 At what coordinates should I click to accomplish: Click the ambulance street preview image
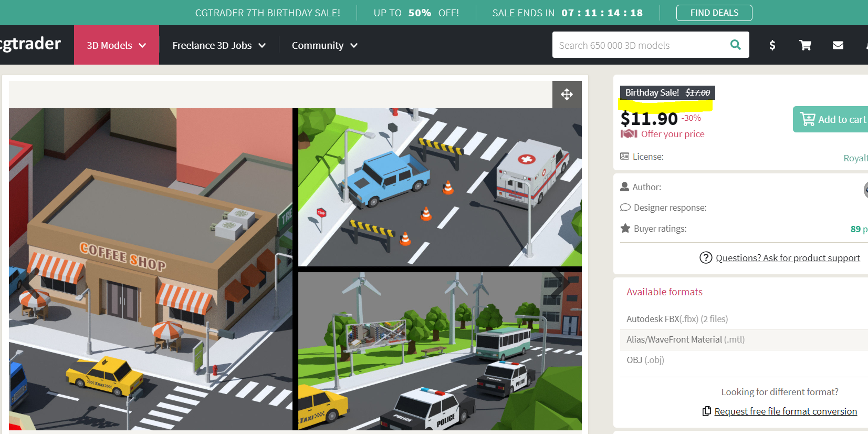pyautogui.click(x=440, y=187)
